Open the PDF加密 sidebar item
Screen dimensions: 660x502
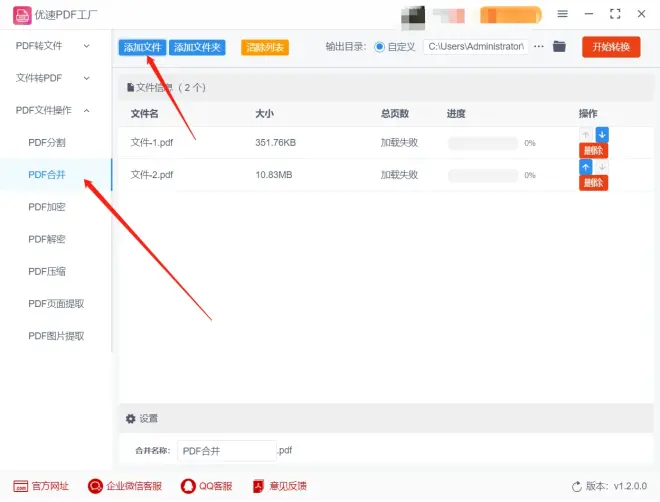pyautogui.click(x=47, y=207)
